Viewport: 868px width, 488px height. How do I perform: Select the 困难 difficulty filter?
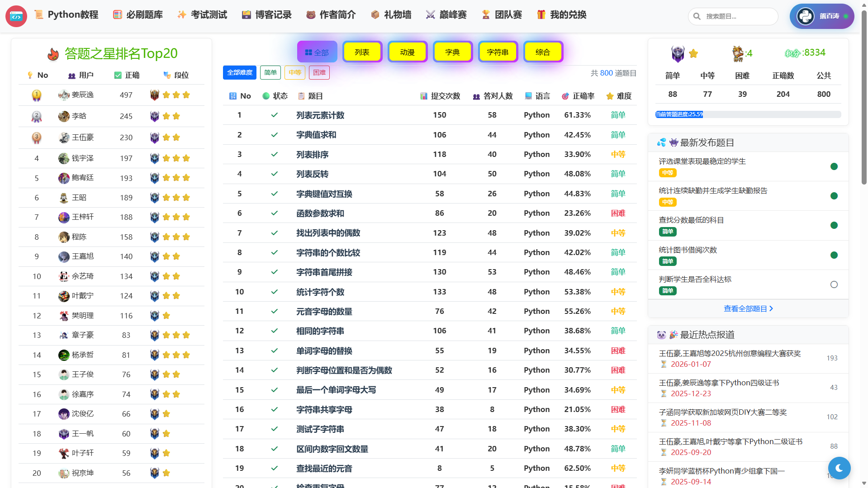[319, 72]
